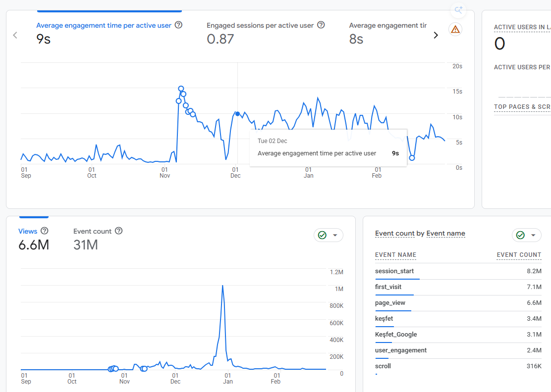Sort by EVENT COUNT column header
Screen dimensions: 551x392
click(x=519, y=255)
